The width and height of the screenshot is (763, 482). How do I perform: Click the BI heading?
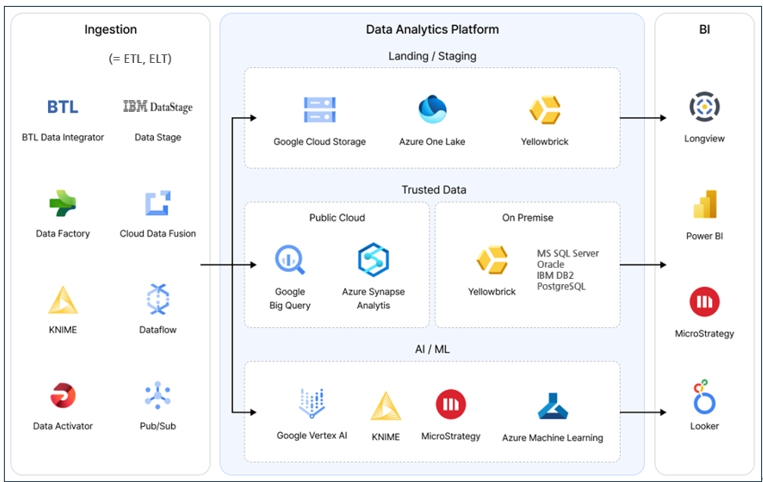click(704, 30)
